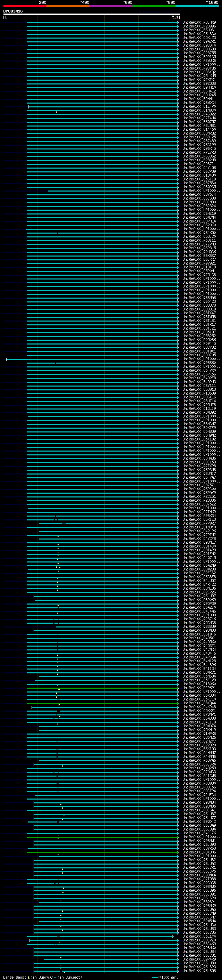222x980 pixels.
Task: Click hit label UniRef100_B8C469
Action: tap(199, 944)
